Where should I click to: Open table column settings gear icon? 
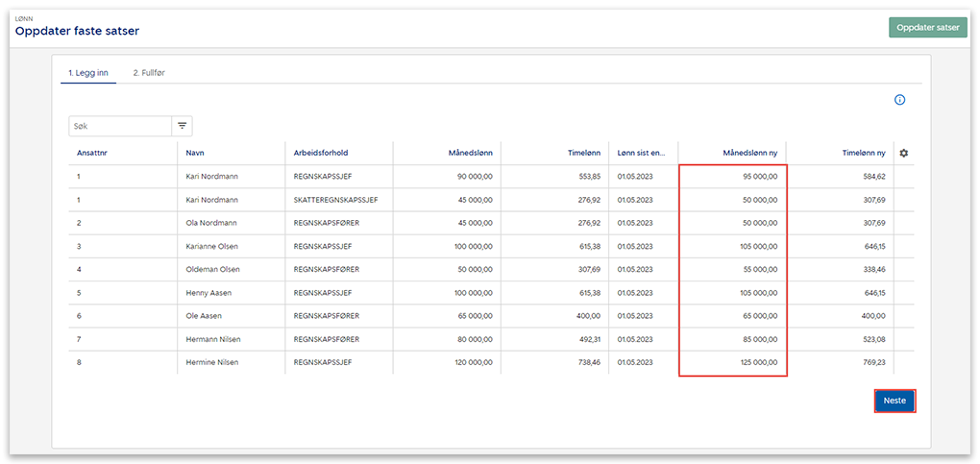[903, 154]
